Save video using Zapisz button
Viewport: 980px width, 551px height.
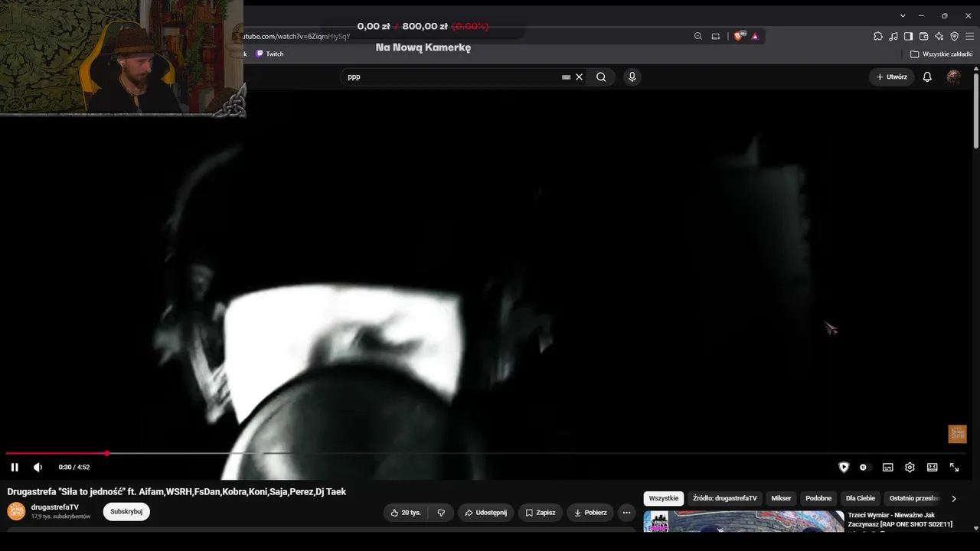click(x=540, y=512)
